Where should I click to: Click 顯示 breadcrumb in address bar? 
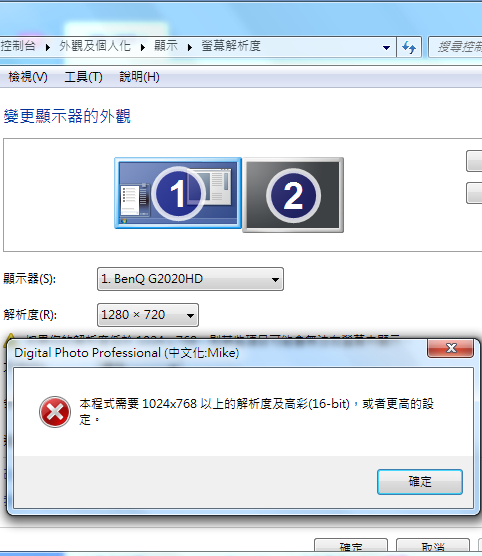tap(166, 46)
